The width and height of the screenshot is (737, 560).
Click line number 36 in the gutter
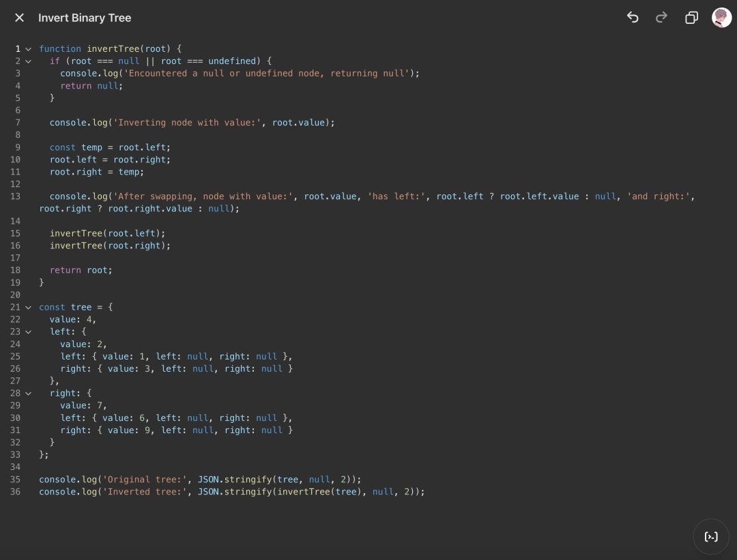pyautogui.click(x=15, y=492)
